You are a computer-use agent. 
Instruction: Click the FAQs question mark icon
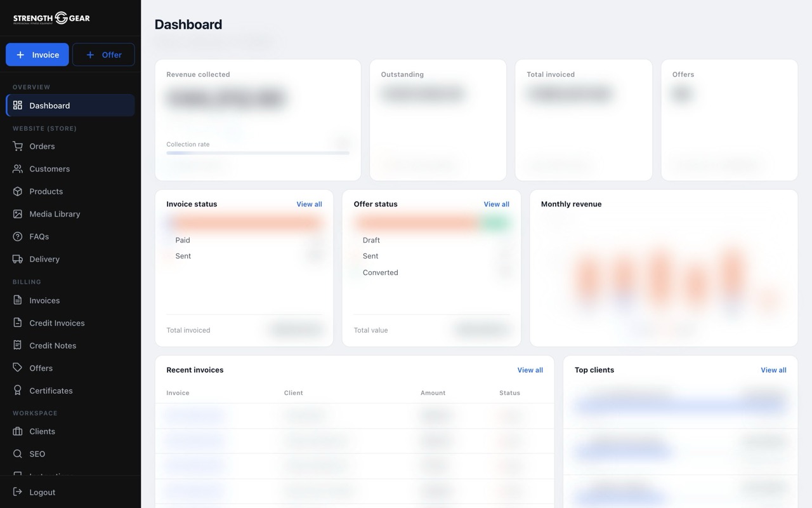(18, 236)
